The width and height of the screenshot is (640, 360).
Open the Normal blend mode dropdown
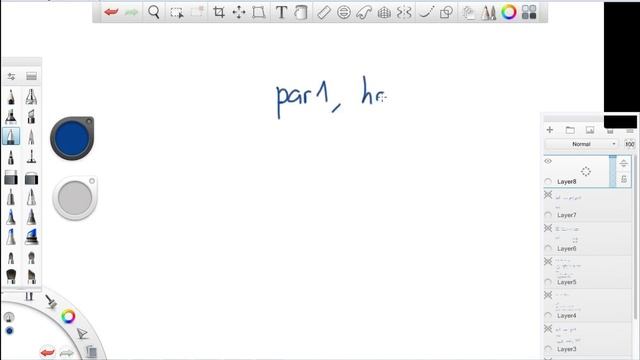(x=581, y=144)
